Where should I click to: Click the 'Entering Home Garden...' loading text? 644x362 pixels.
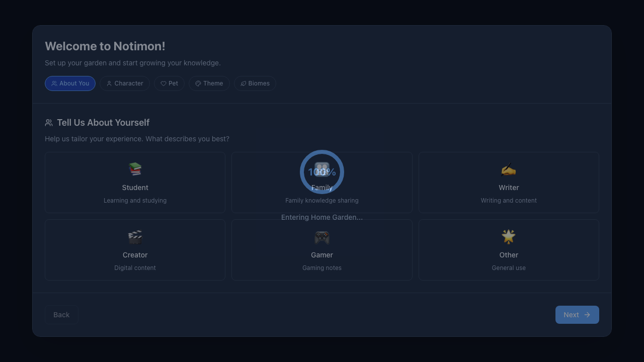pyautogui.click(x=322, y=217)
